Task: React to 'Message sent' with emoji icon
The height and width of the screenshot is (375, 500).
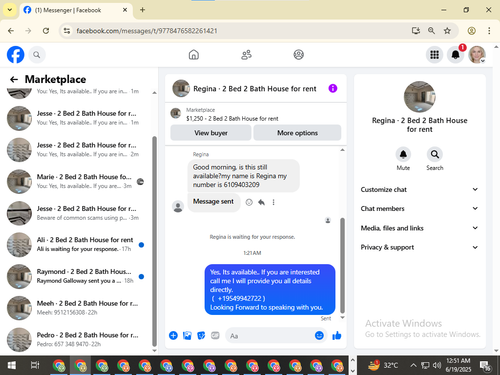Action: coord(249,202)
